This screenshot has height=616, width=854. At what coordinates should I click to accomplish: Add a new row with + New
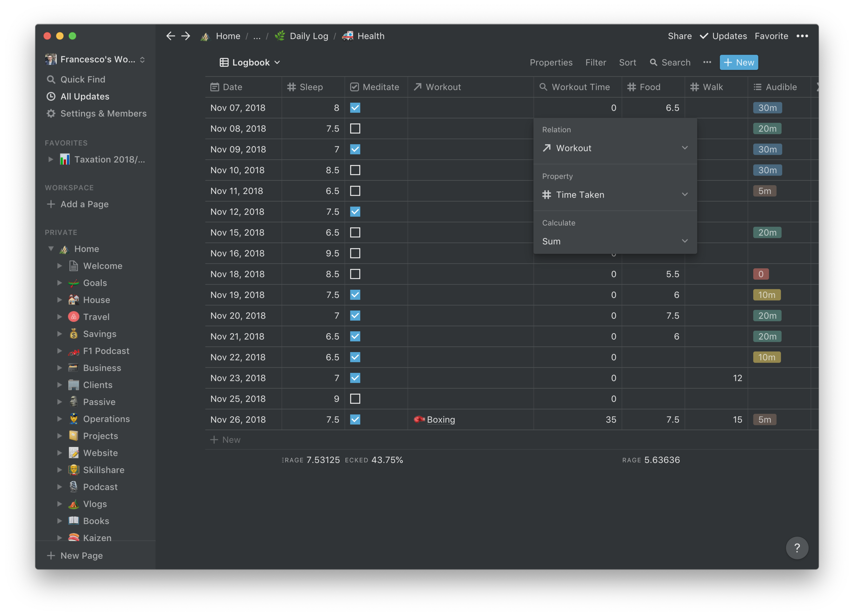coord(225,439)
